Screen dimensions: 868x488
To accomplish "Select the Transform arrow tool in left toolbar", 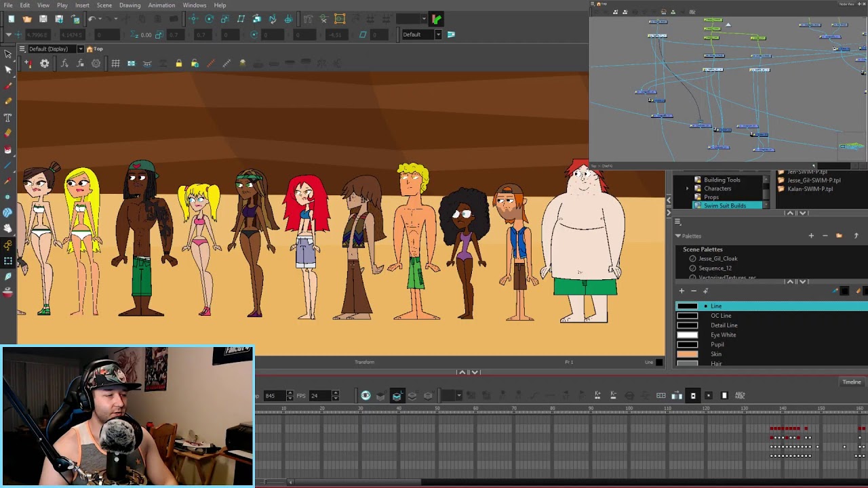I will tap(8, 54).
